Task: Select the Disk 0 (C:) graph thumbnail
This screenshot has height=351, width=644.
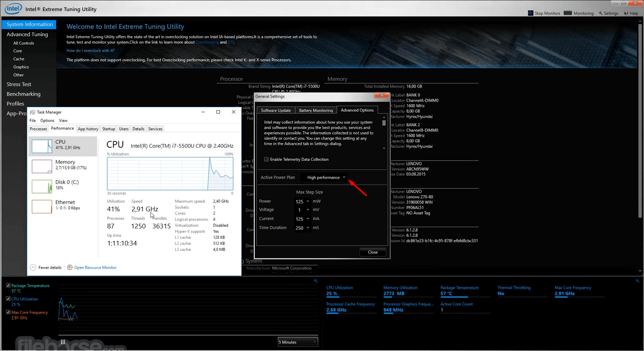Action: tap(42, 186)
